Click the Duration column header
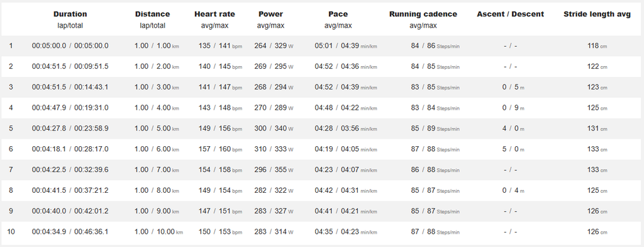644x247 pixels. pos(70,14)
